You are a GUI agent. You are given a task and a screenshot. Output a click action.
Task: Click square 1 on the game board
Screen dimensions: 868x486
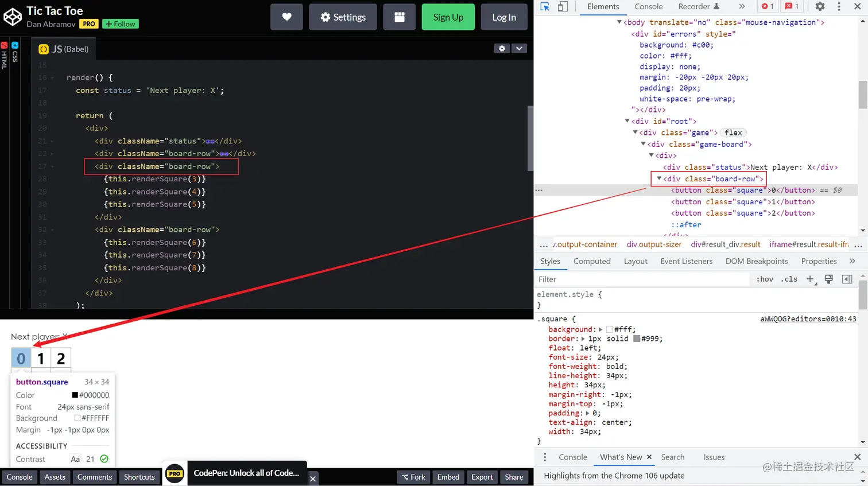(x=41, y=359)
